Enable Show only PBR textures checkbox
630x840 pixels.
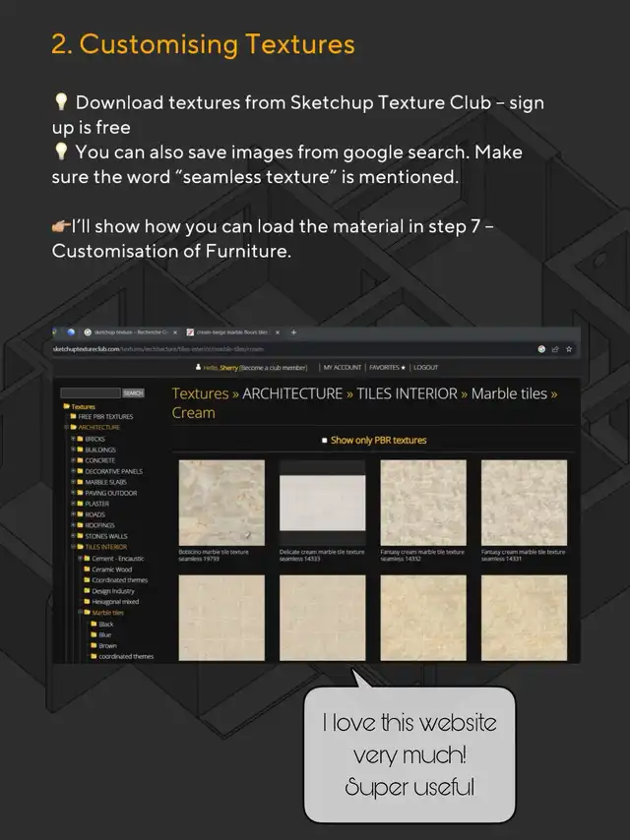tap(325, 441)
